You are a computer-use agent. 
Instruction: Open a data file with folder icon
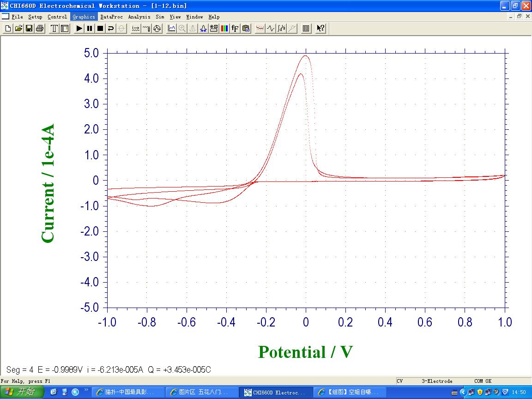coord(18,29)
